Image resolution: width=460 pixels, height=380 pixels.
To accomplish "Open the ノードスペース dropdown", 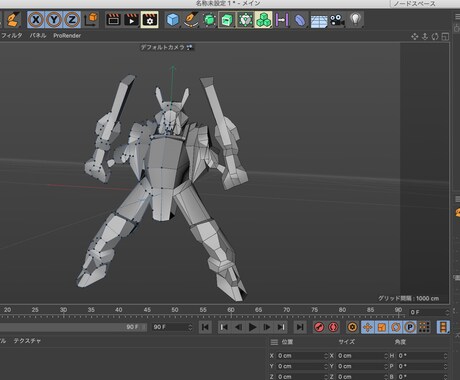I will 415,3.
